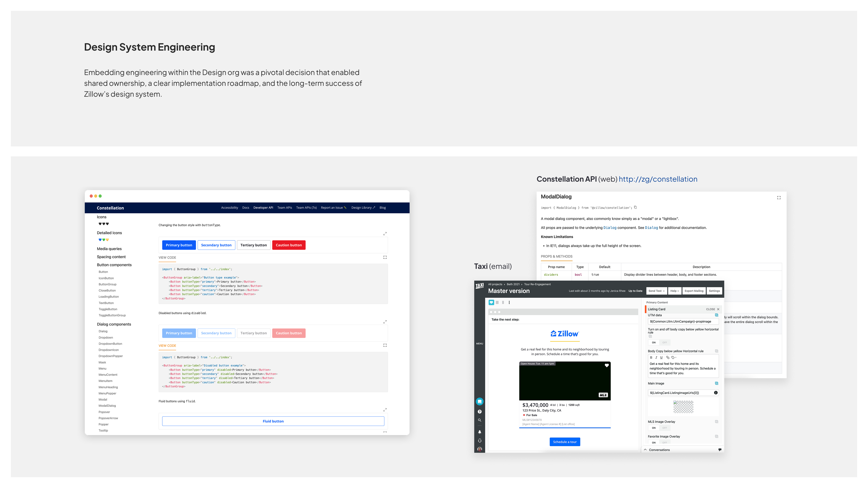Switch MLS Image Overlay to ON

(653, 428)
